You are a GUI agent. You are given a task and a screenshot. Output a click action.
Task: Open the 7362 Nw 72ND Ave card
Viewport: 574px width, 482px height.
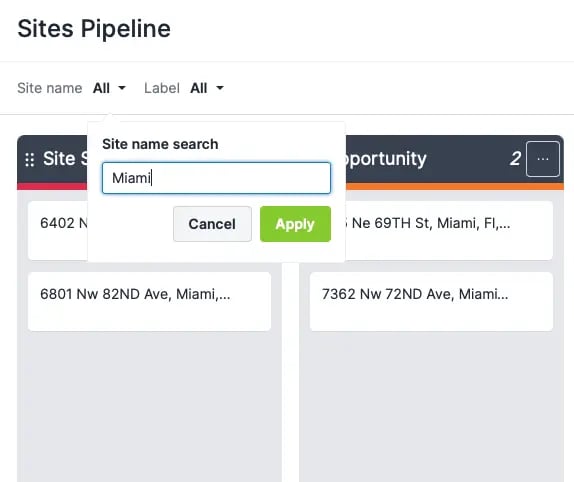pyautogui.click(x=431, y=302)
